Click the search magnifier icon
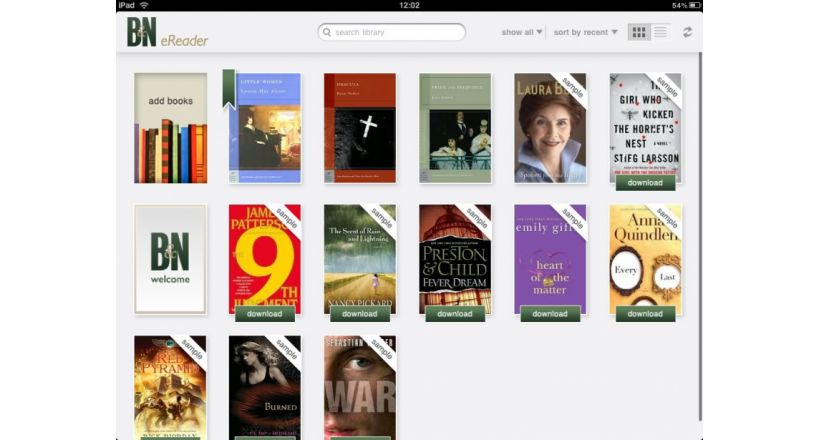The image size is (820, 440). click(327, 32)
